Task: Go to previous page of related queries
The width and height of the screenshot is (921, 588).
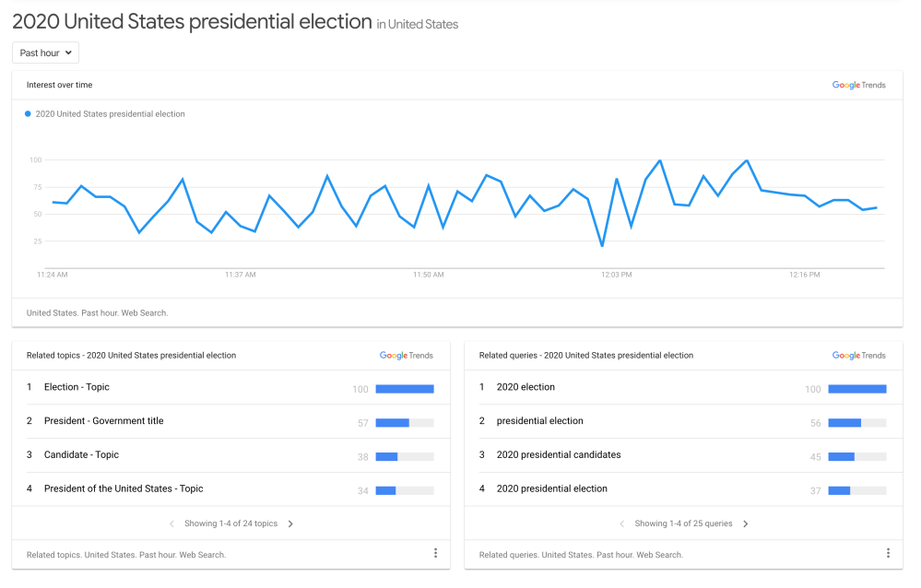Action: (x=622, y=523)
